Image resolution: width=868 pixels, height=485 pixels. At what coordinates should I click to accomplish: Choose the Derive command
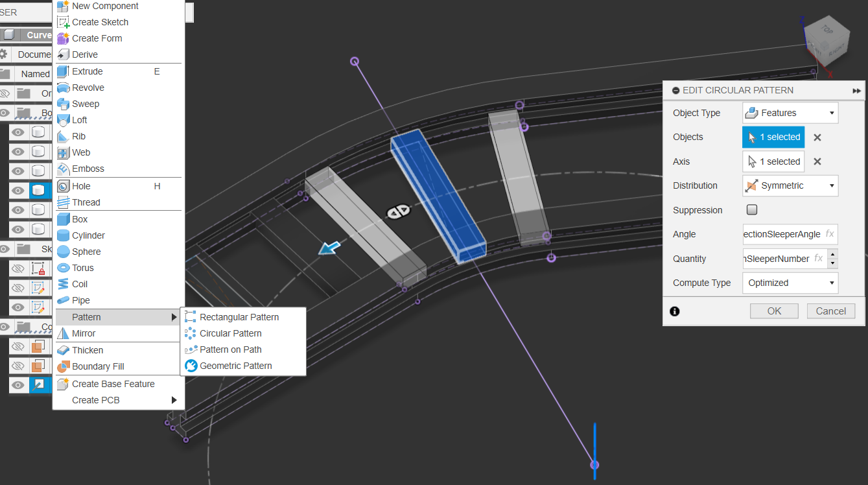(x=85, y=54)
